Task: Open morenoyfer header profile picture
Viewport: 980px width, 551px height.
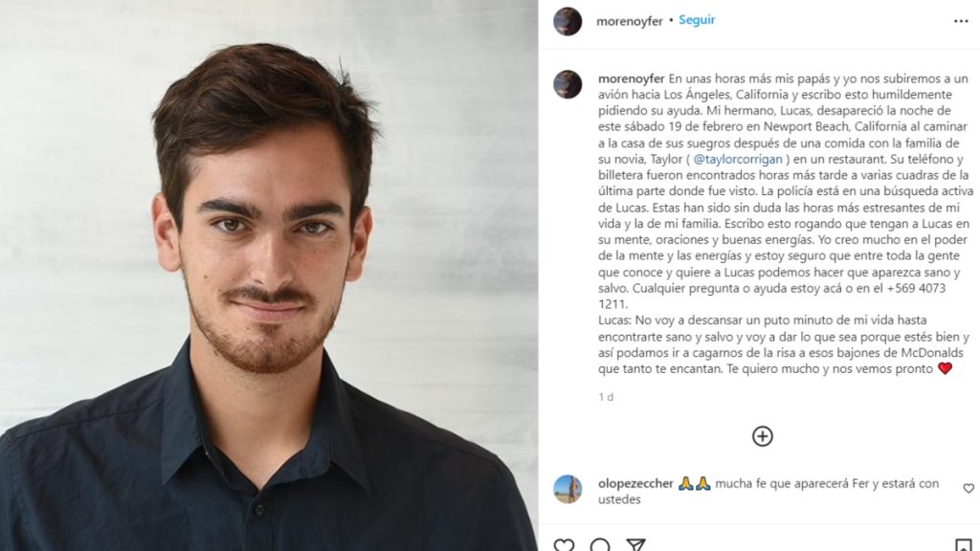Action: click(x=568, y=21)
